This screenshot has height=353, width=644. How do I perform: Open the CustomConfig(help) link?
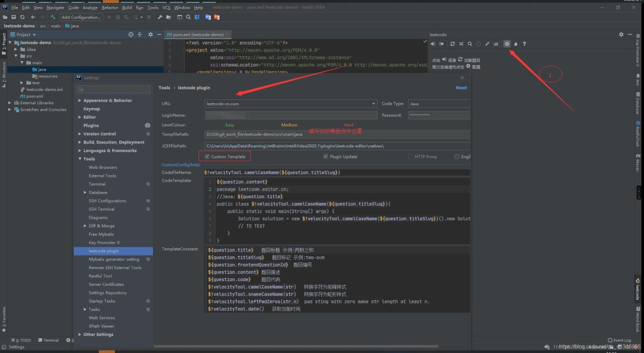181,164
